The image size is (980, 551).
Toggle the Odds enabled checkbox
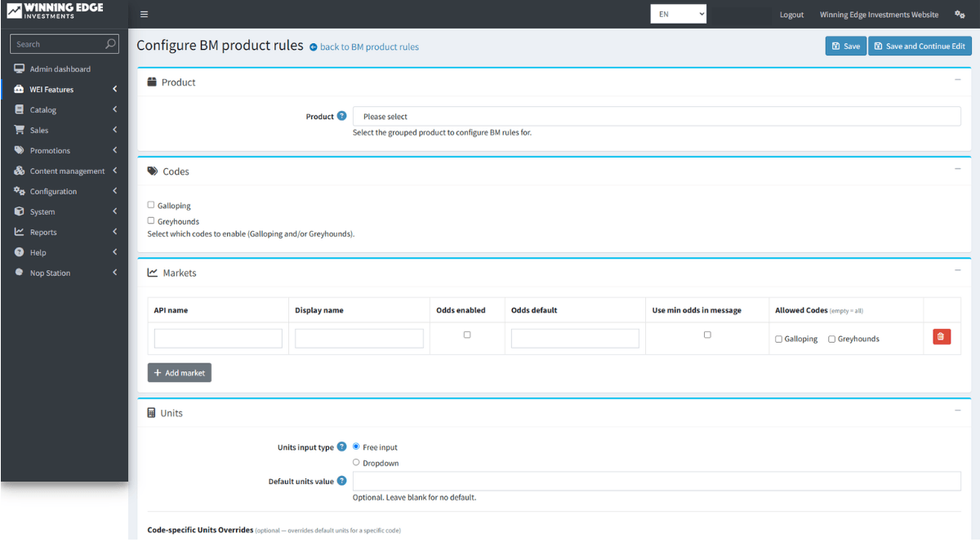click(467, 335)
